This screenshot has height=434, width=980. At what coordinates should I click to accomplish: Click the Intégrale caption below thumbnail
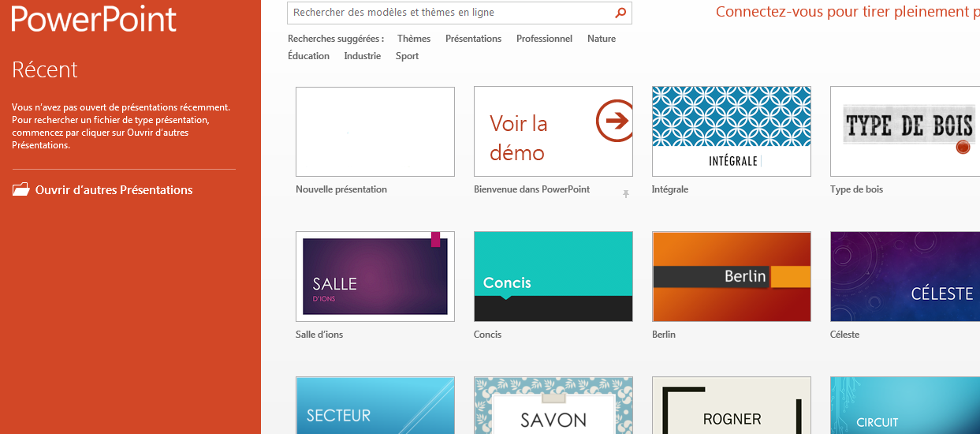[670, 189]
